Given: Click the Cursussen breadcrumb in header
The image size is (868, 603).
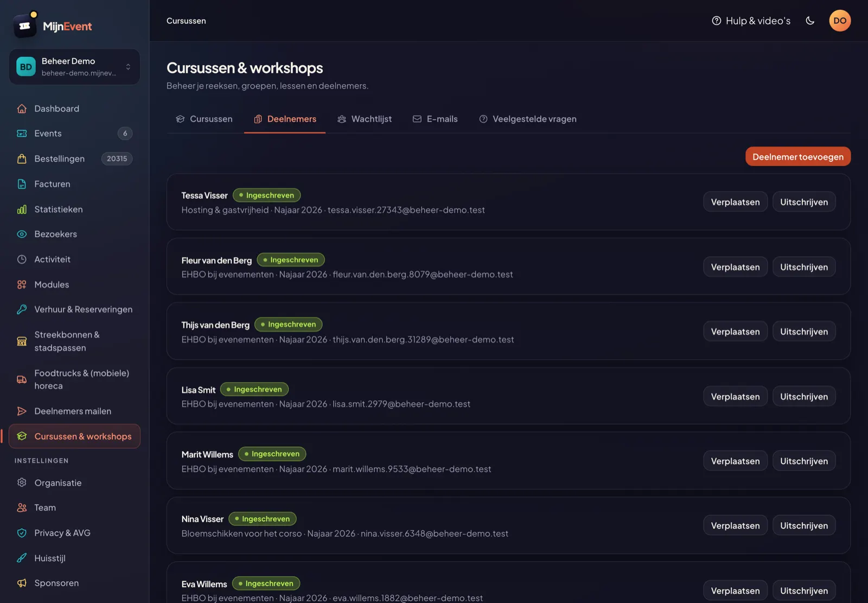Looking at the screenshot, I should click(186, 21).
